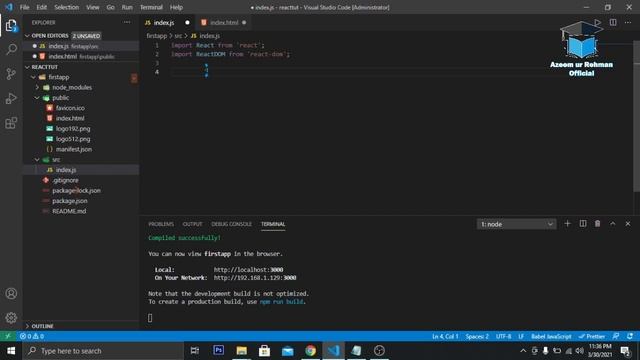Image resolution: width=640 pixels, height=360 pixels.
Task: Open Mail app from the taskbar
Action: (x=287, y=351)
